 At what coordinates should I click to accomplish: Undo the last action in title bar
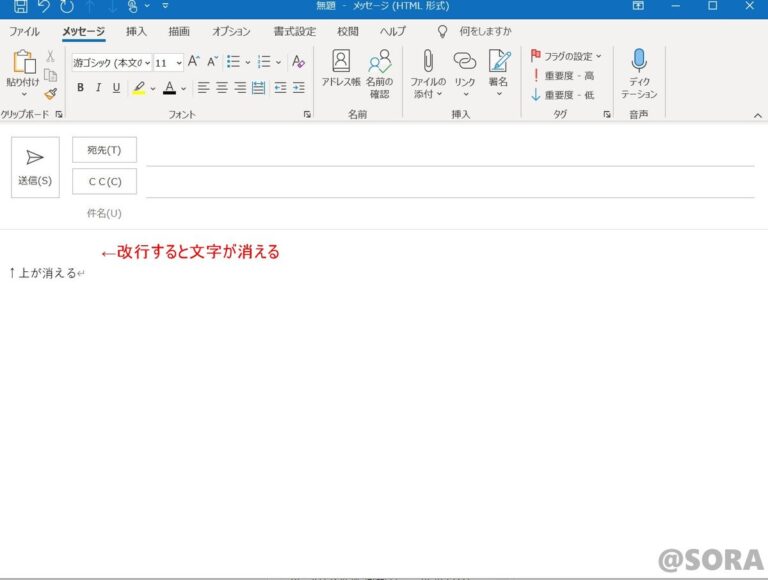43,6
